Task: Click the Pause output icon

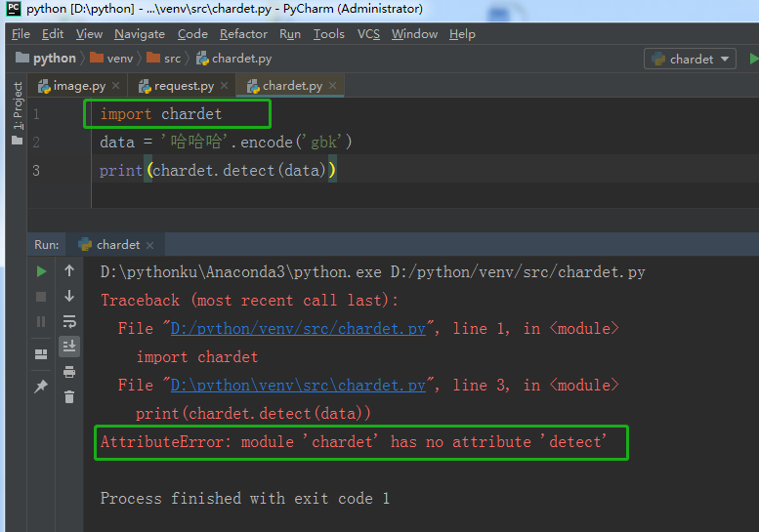Action: pyautogui.click(x=41, y=321)
